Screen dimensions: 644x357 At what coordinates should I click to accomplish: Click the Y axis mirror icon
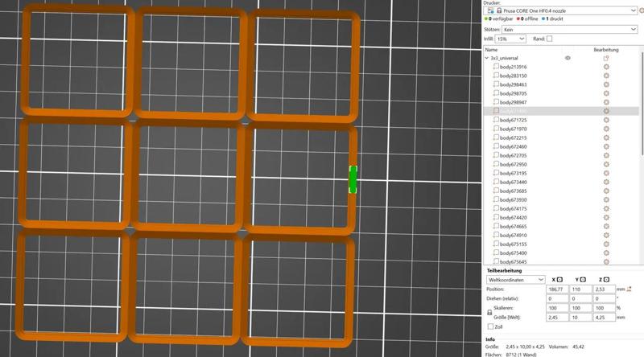coord(583,280)
